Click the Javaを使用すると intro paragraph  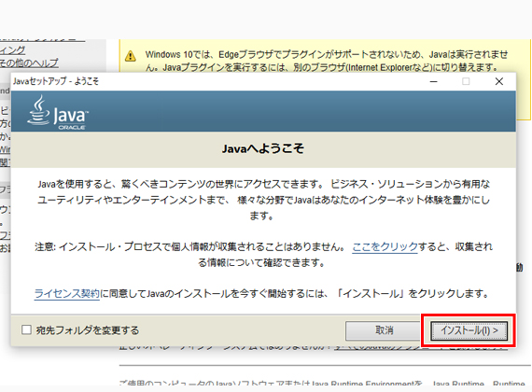pos(263,200)
